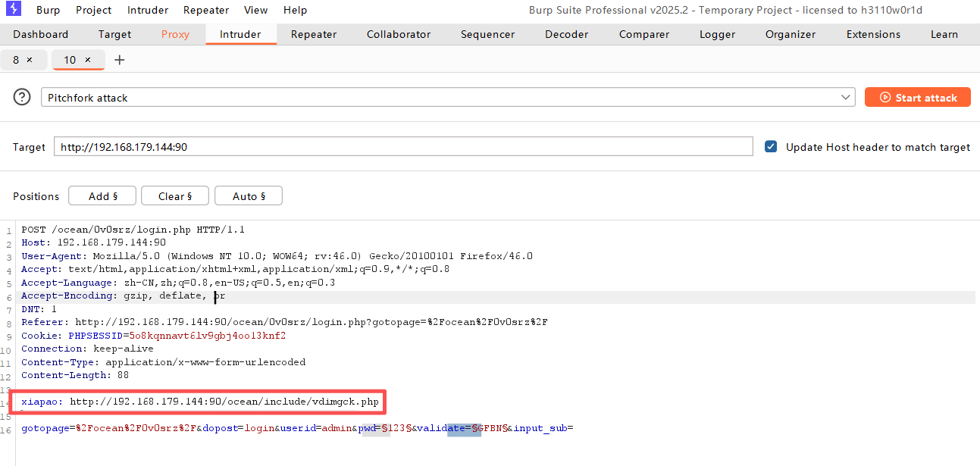Click the Host: 192.168.179.144:90 header line

point(93,242)
